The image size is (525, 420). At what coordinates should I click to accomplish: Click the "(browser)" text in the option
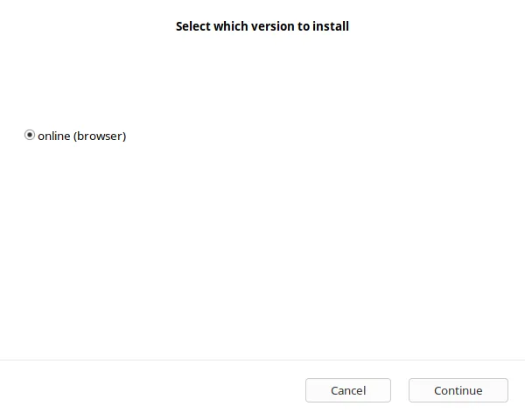pyautogui.click(x=100, y=136)
